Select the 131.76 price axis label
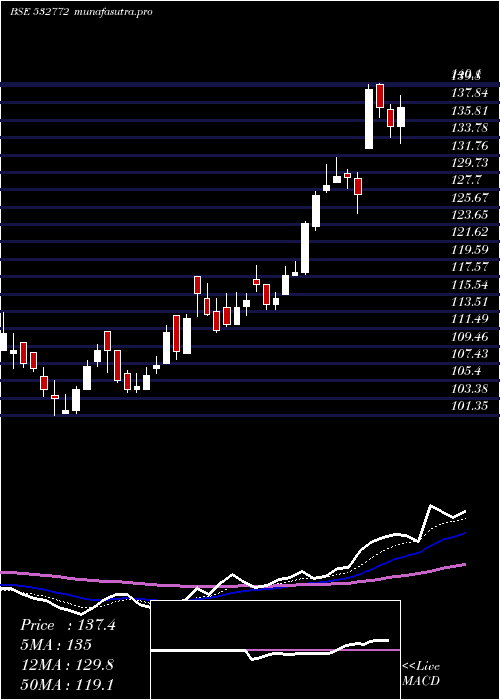Screen dimensions: 500x700 click(469, 146)
